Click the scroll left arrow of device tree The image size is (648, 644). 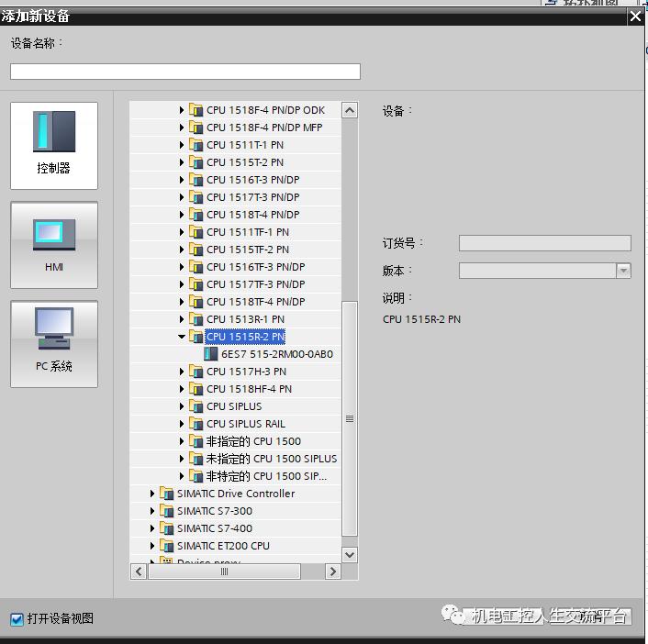point(139,572)
